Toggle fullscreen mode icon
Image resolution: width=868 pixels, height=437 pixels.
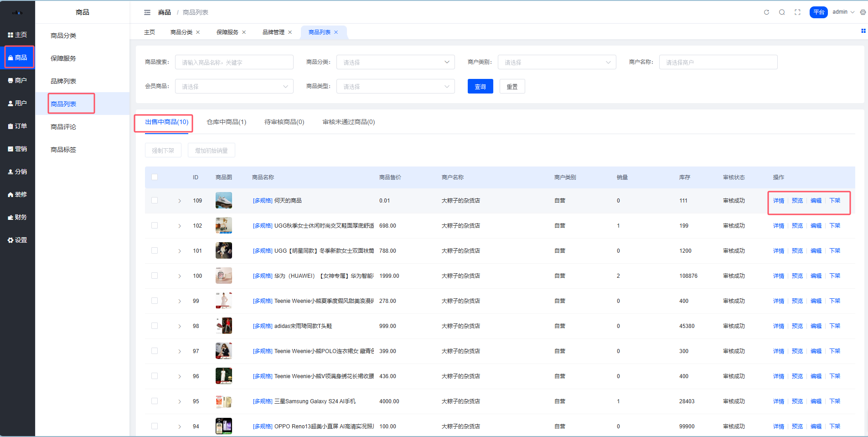[x=797, y=12]
